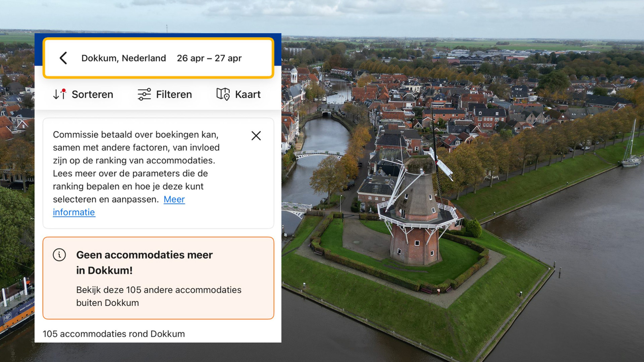Click the red dot on the sort icon
The image size is (644, 362).
coord(64,90)
